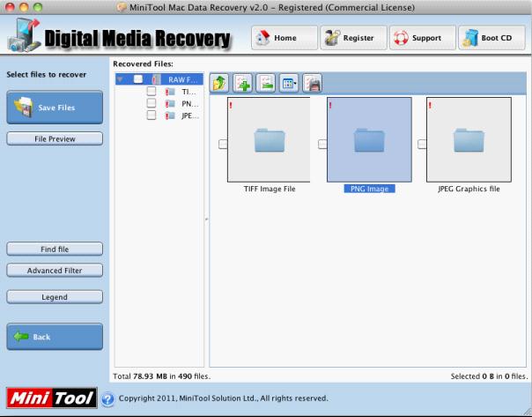This screenshot has width=532, height=417.
Task: Click the 'Total 78.93 MB in 490 files' status
Action: [x=161, y=376]
